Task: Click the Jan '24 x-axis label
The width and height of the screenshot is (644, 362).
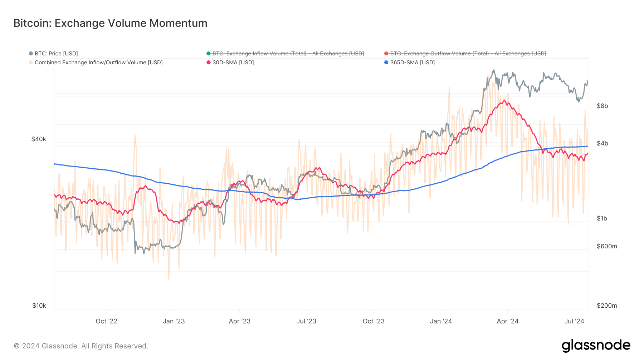Action: [x=441, y=321]
